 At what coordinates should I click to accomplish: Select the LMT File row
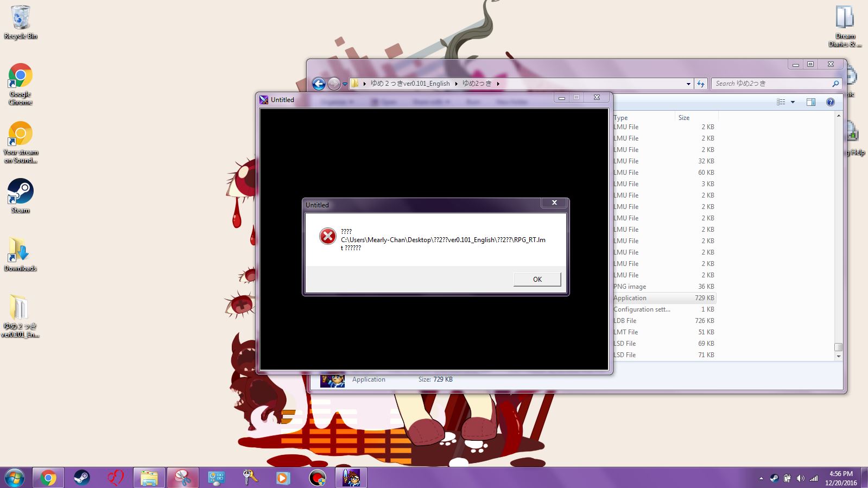coord(664,332)
